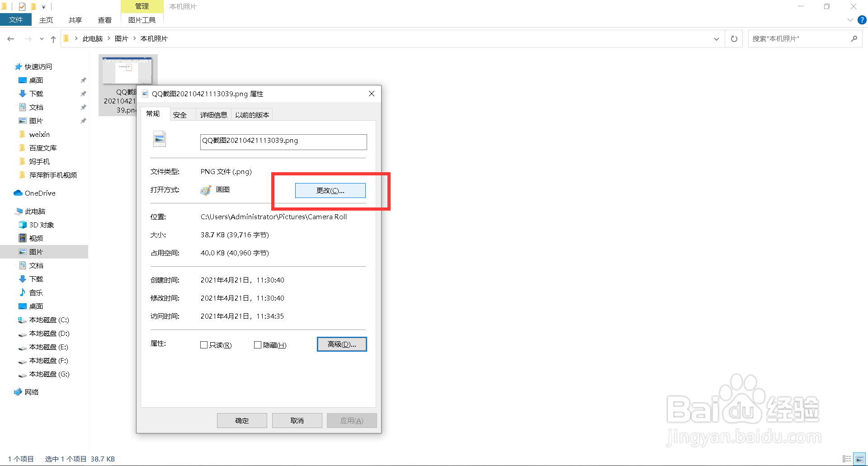Viewport: 868px width, 466px height.
Task: Expand the address bar history dropdown
Action: pyautogui.click(x=716, y=39)
